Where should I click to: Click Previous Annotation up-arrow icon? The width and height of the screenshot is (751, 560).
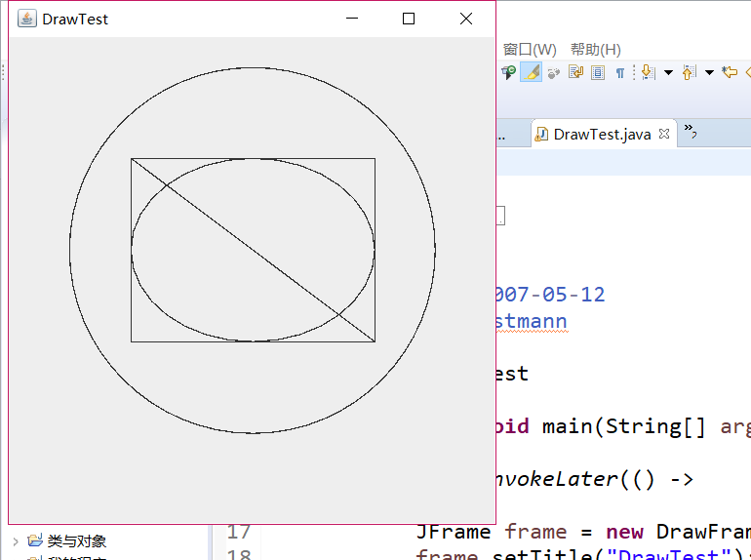pyautogui.click(x=689, y=72)
